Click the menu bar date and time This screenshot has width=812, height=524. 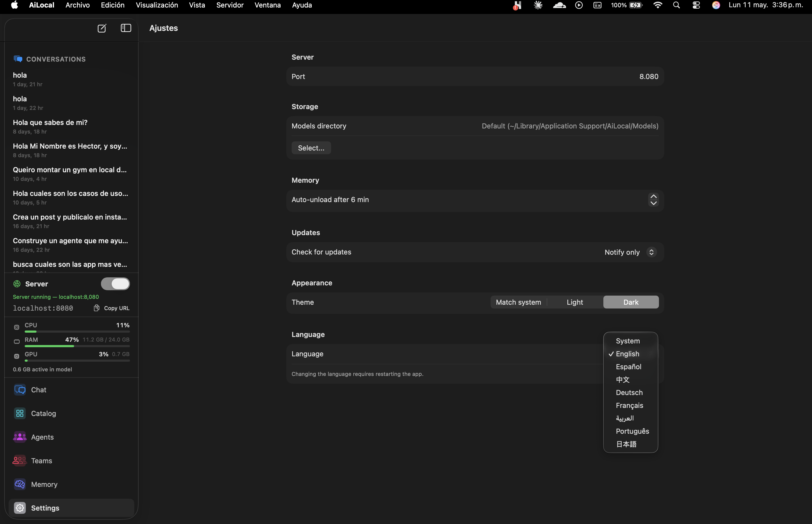[766, 5]
